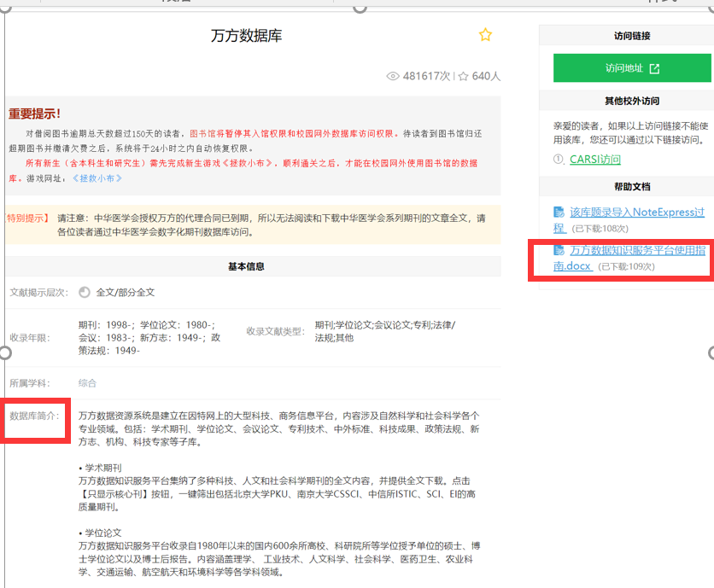Select the 综合 subject link

click(87, 383)
